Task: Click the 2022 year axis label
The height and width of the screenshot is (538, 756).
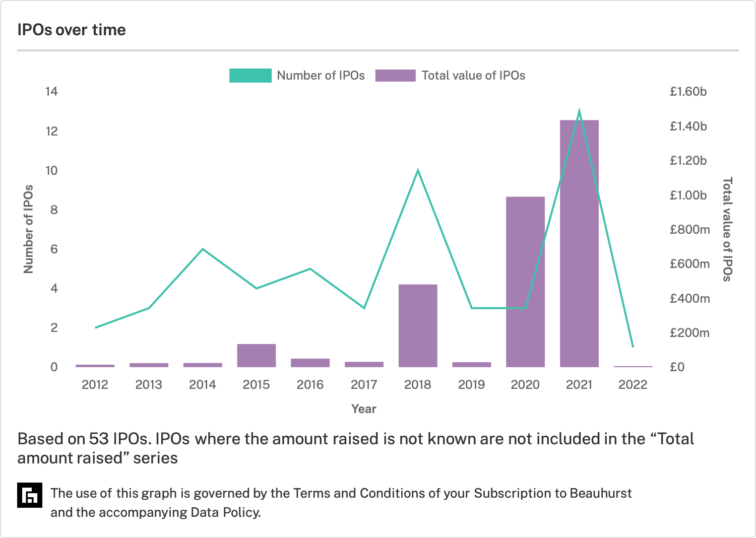Action: pyautogui.click(x=633, y=384)
